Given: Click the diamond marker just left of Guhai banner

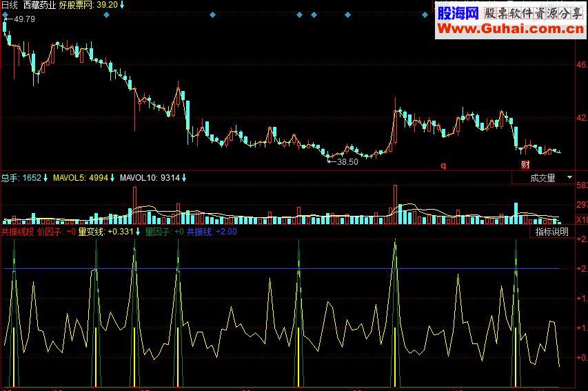Looking at the screenshot, I should pyautogui.click(x=425, y=15).
